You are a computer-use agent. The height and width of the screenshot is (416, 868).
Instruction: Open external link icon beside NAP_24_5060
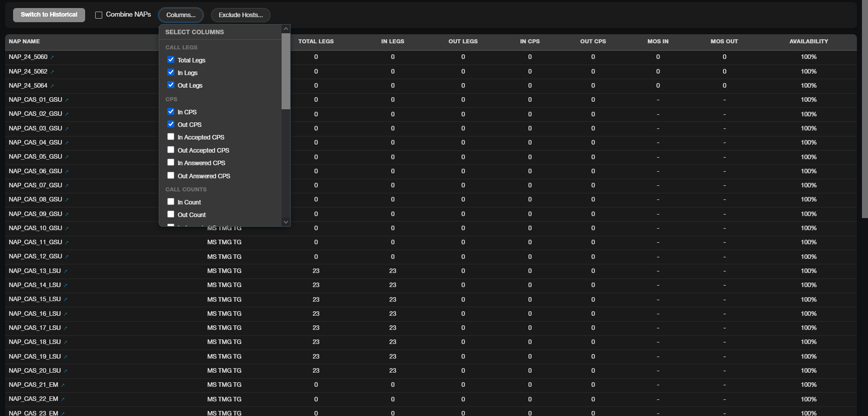click(52, 57)
